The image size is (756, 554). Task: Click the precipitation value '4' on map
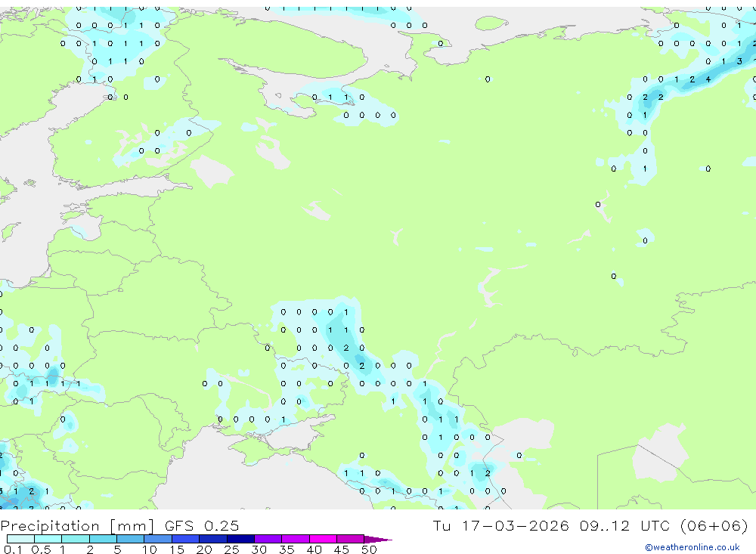click(708, 79)
